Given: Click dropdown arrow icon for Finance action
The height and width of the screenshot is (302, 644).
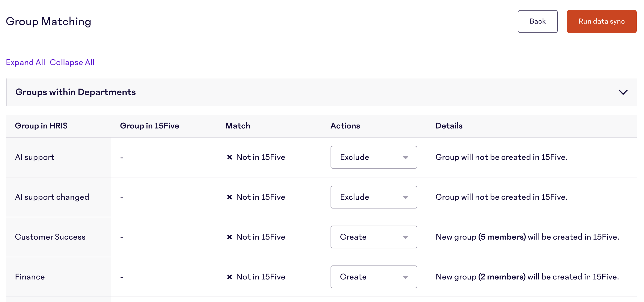Looking at the screenshot, I should click(405, 277).
